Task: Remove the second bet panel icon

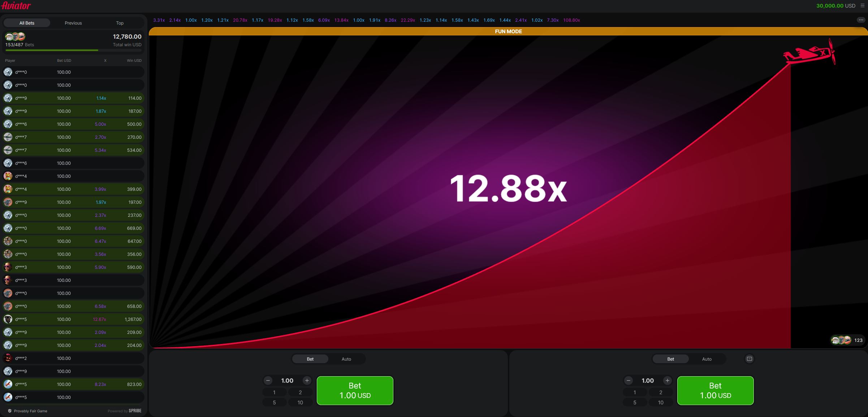Action: tap(750, 359)
